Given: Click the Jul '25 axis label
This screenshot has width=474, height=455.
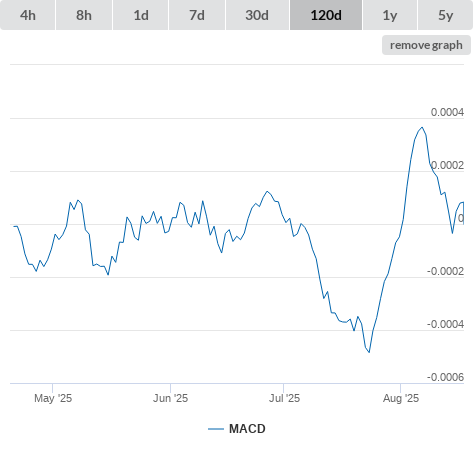Looking at the screenshot, I should tap(284, 398).
